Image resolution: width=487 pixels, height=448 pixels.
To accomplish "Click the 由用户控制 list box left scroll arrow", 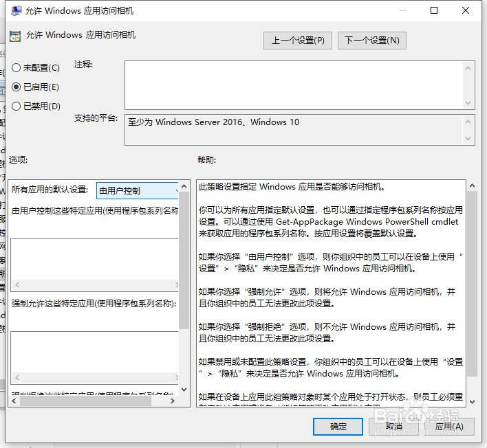I will [x=17, y=284].
